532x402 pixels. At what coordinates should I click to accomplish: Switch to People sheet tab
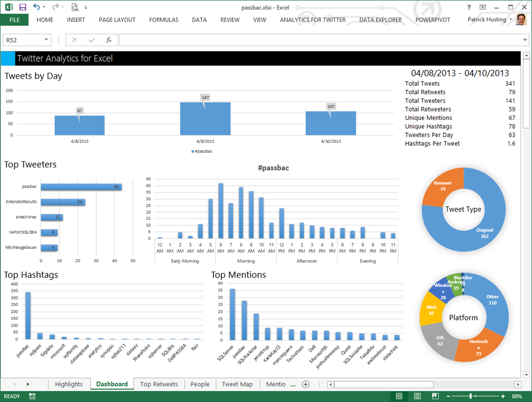point(200,384)
